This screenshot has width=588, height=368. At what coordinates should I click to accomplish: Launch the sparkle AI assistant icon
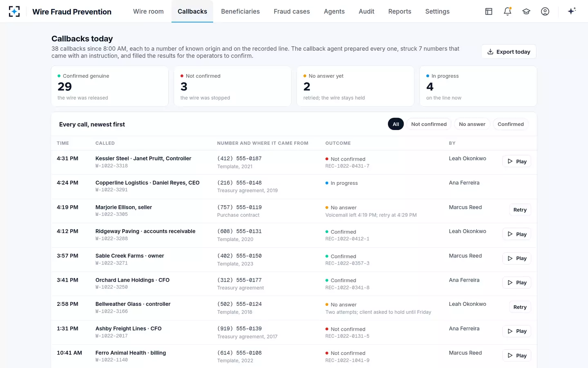point(572,11)
